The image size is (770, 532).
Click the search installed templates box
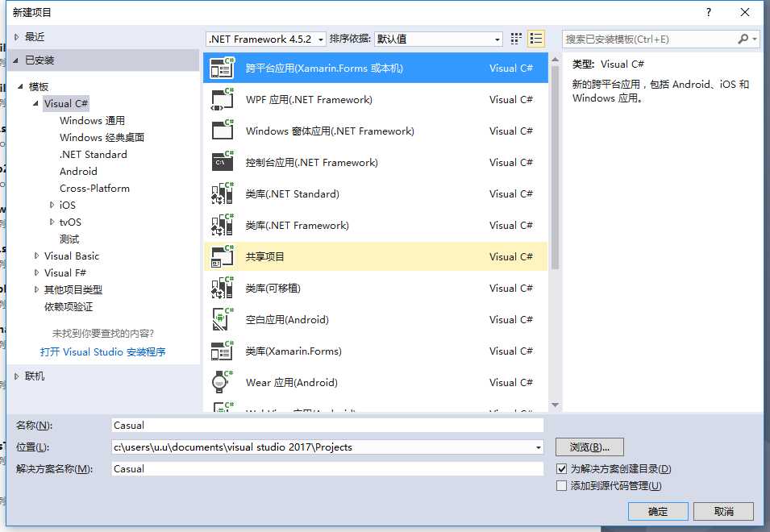[x=649, y=39]
